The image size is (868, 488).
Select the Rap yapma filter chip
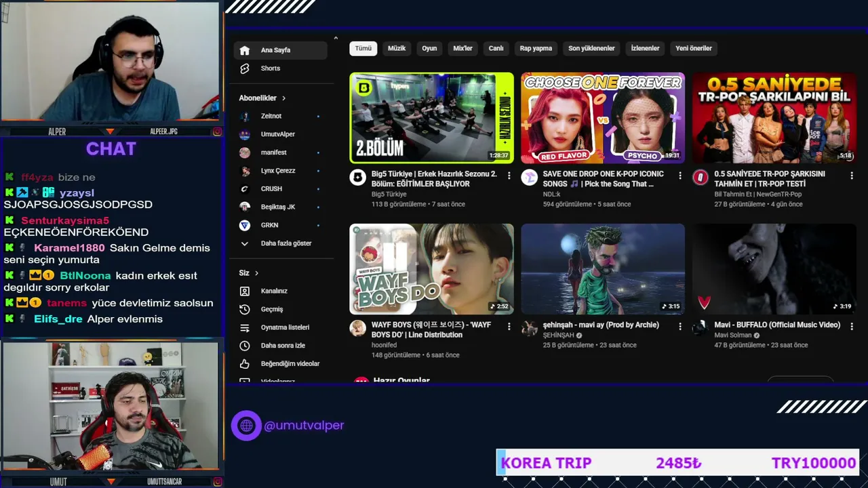[x=536, y=48]
